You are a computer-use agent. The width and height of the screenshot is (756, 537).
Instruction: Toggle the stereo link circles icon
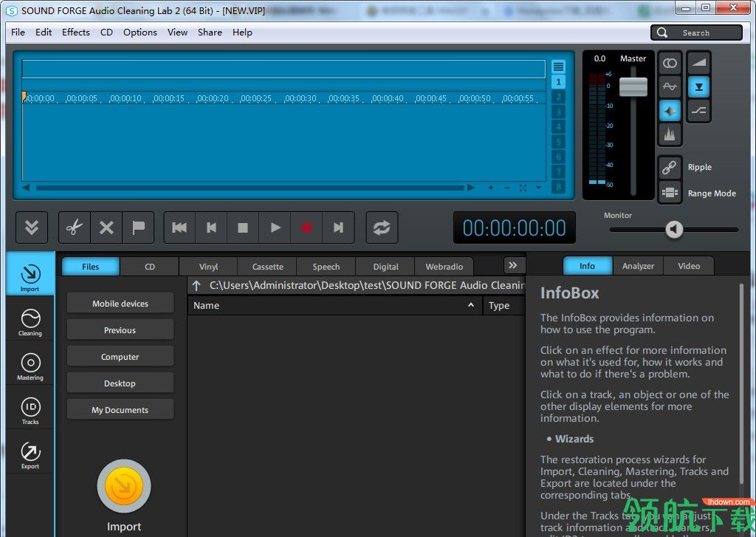tap(670, 64)
